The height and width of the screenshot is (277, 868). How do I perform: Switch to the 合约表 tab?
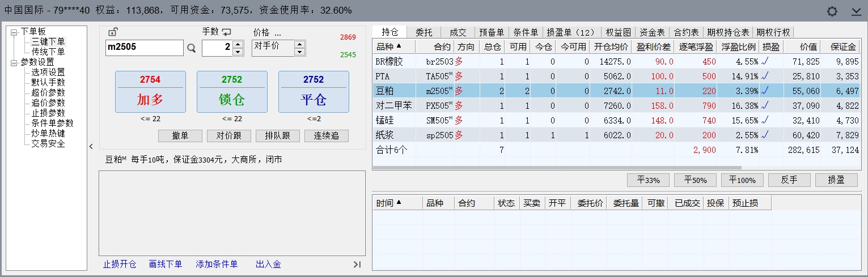click(686, 32)
